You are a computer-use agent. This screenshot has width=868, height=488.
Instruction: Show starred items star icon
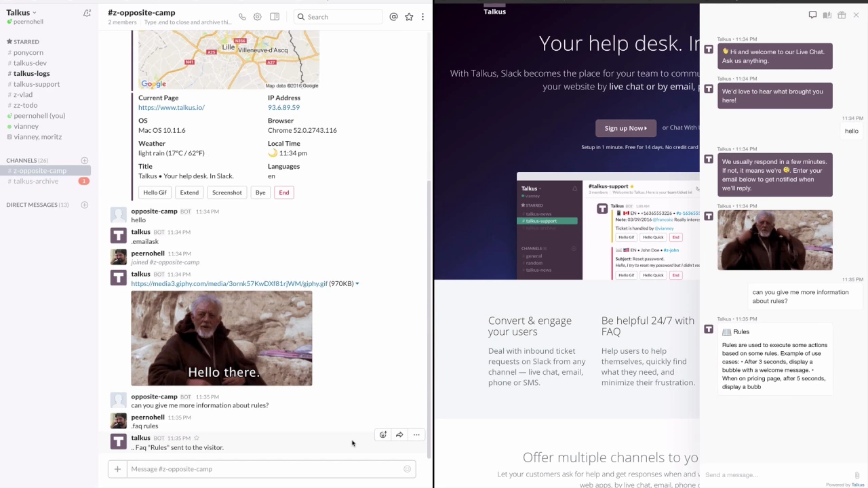[x=409, y=17]
